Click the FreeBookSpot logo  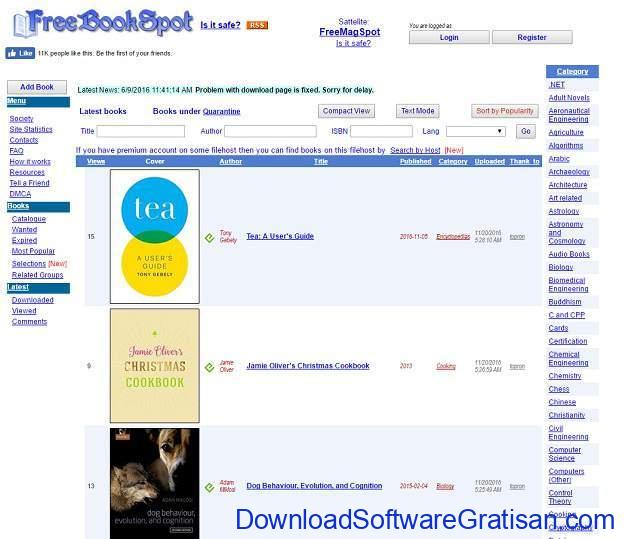click(103, 23)
